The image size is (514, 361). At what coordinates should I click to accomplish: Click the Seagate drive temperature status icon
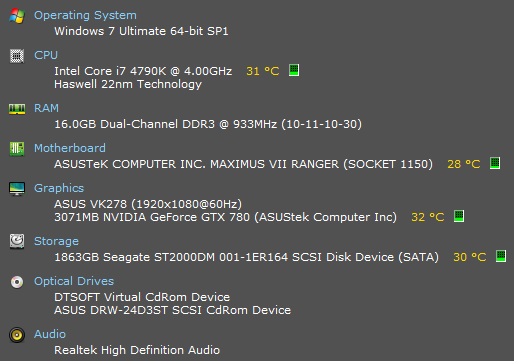(501, 256)
